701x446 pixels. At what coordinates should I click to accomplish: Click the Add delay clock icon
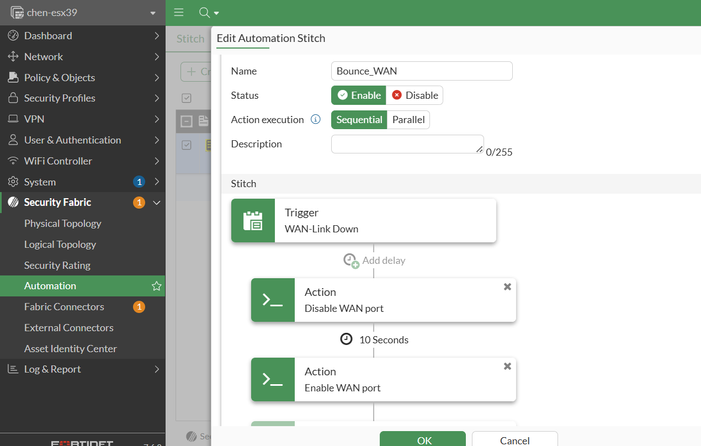(351, 260)
